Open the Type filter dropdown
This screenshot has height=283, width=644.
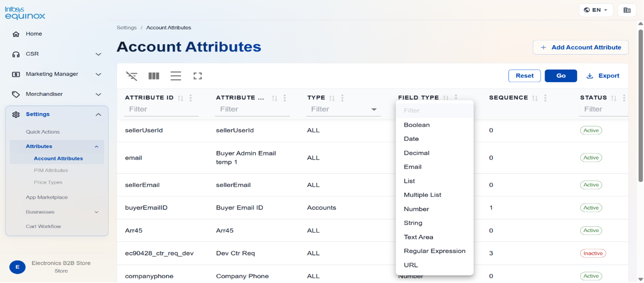coord(374,109)
